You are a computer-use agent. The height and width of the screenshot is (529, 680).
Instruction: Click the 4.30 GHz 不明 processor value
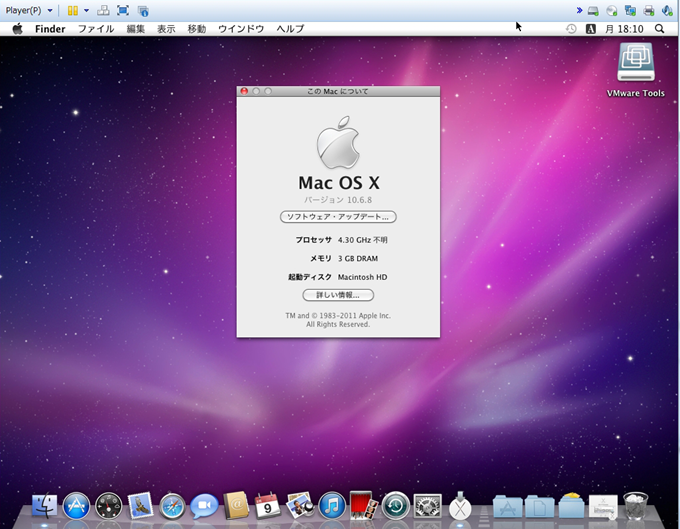(363, 240)
